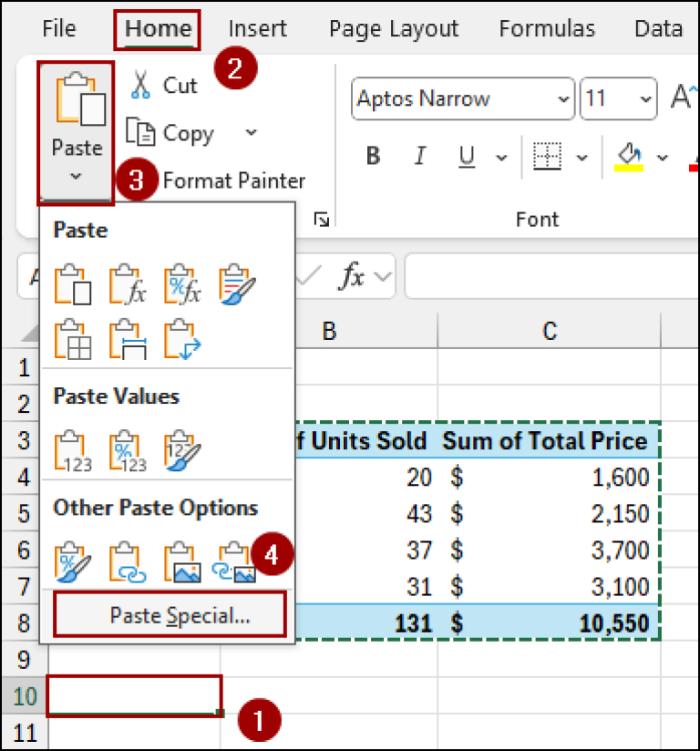Open the Insert ribbon tab
Viewport: 700px width, 751px height.
pos(257,28)
